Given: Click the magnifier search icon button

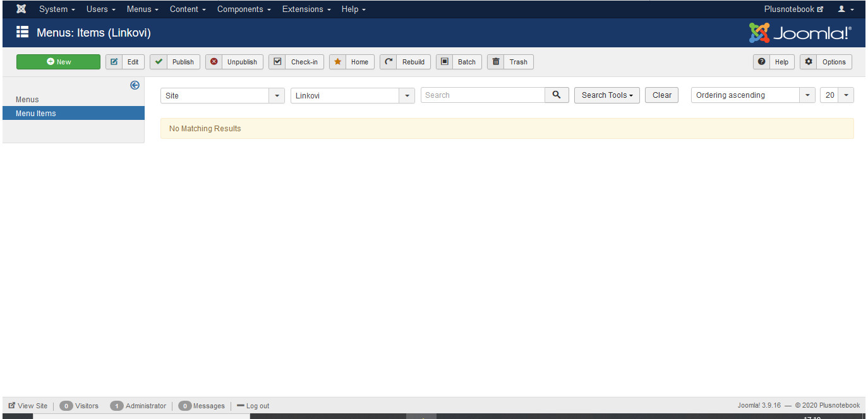Looking at the screenshot, I should click(x=557, y=95).
